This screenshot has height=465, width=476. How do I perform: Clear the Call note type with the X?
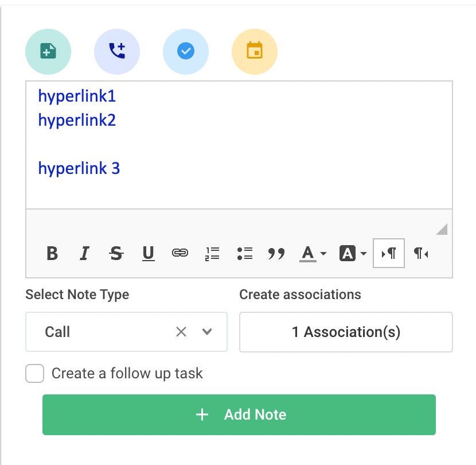(x=181, y=332)
